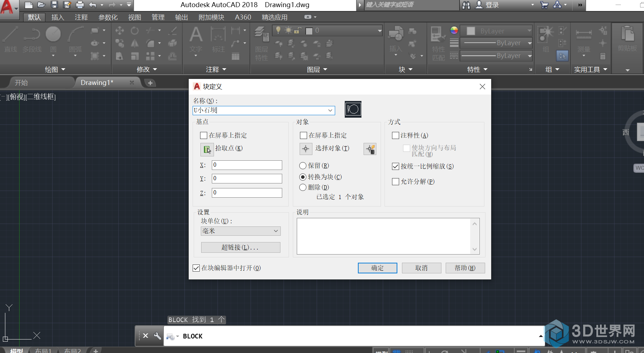This screenshot has height=353, width=644.
Task: Click the 超链接(L)... button
Action: click(241, 247)
